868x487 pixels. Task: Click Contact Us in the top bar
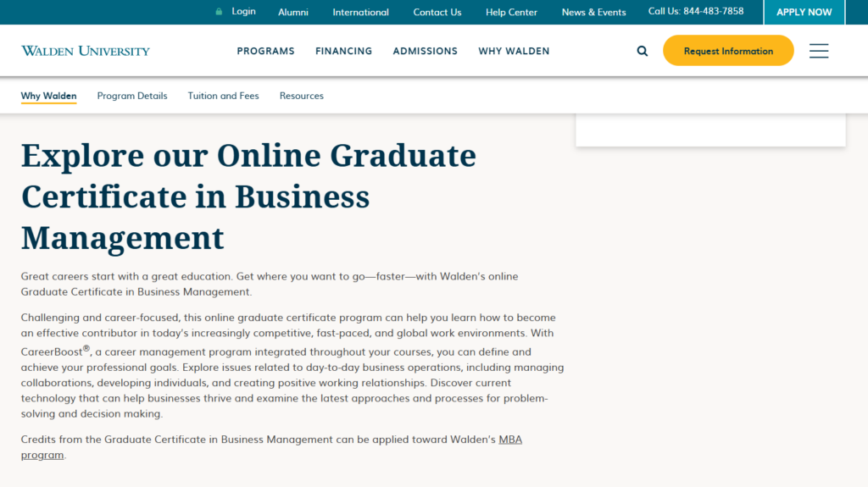click(437, 12)
